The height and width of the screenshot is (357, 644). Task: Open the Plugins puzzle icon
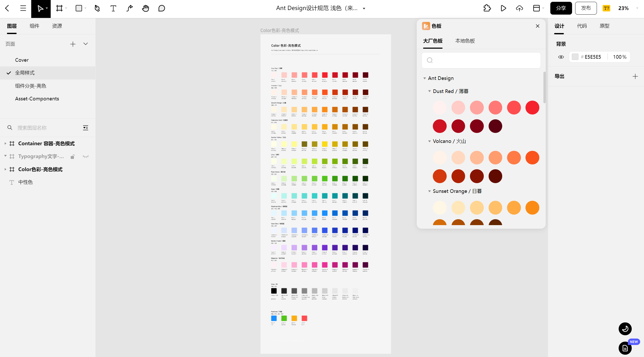click(487, 8)
